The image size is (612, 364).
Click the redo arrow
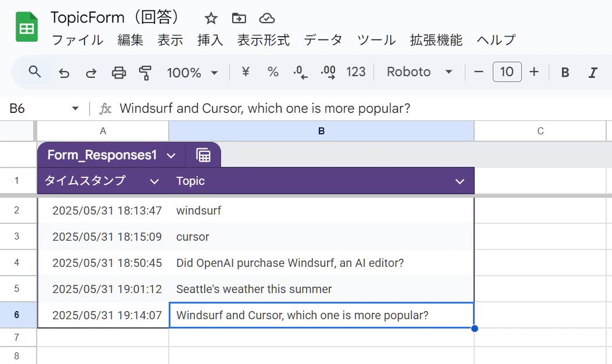[x=91, y=73]
